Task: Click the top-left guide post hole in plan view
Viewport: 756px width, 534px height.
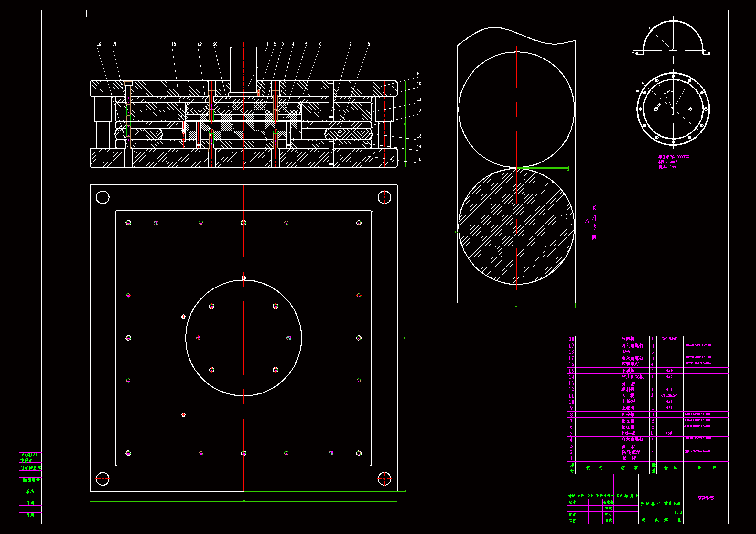Action: click(x=103, y=197)
